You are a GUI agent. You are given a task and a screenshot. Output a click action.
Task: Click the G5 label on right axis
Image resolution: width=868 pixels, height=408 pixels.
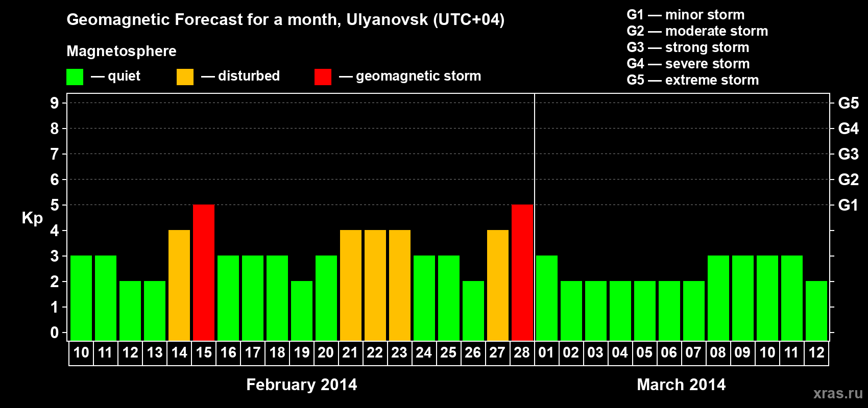[849, 103]
